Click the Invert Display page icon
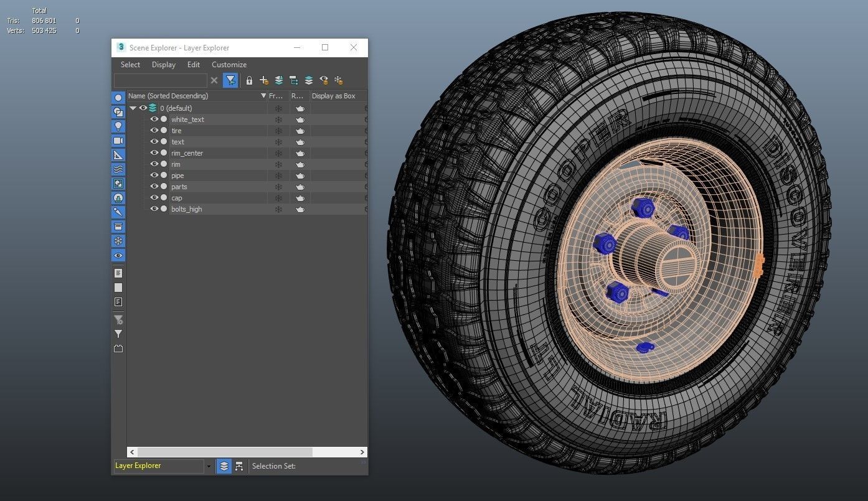Screen dimensions: 868x501 118,302
